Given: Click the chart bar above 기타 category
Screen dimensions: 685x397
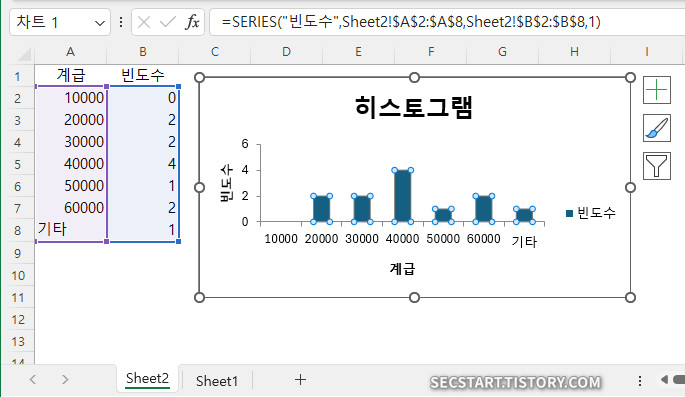Looking at the screenshot, I should pyautogui.click(x=524, y=215).
